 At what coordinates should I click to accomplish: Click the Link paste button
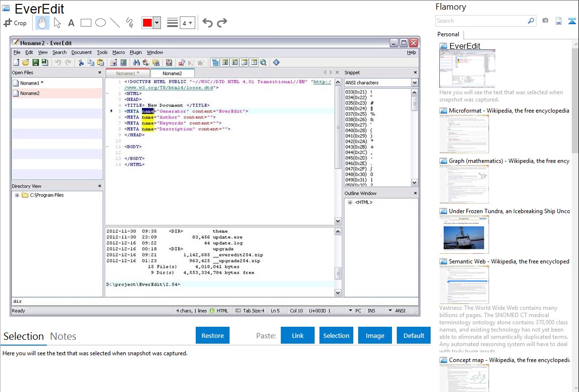pyautogui.click(x=298, y=335)
